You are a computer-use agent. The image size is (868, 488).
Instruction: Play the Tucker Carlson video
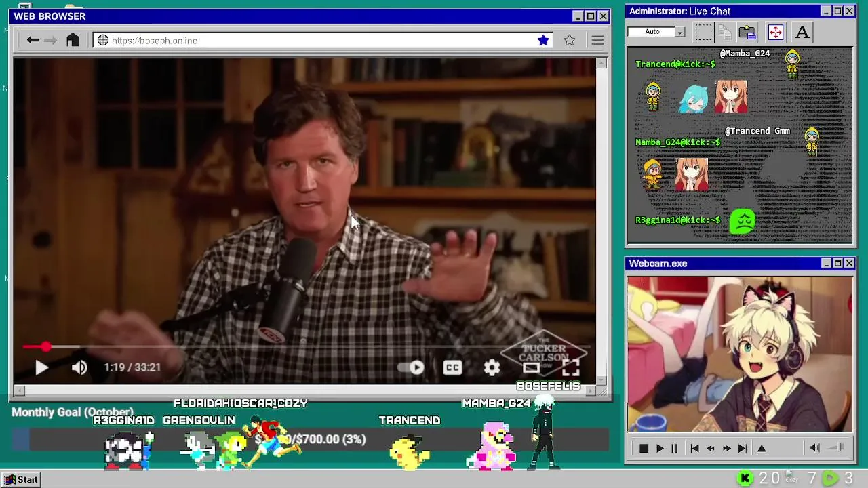[x=41, y=367]
